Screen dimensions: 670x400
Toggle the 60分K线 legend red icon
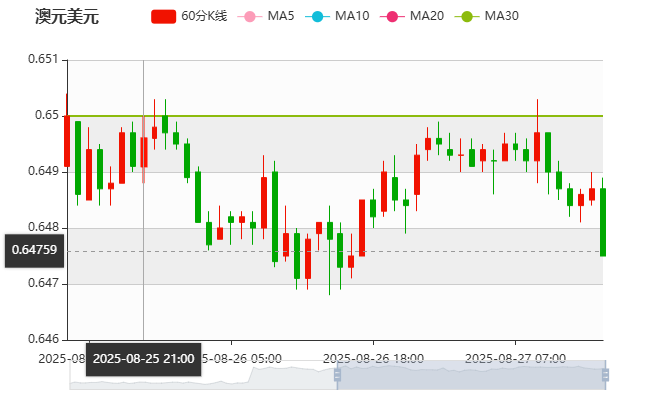tap(163, 16)
